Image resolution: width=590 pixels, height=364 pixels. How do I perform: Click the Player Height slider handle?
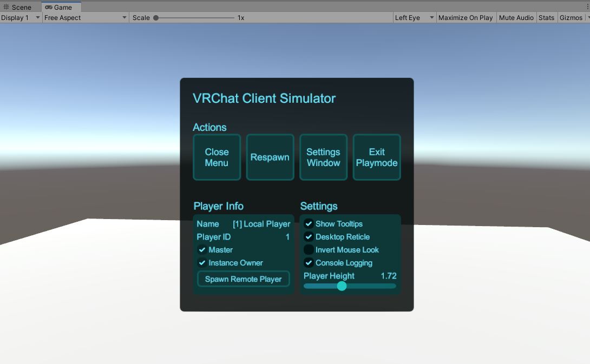342,286
